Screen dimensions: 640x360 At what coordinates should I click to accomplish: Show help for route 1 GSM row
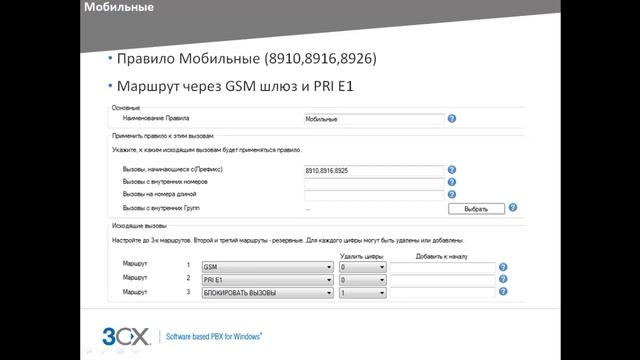click(503, 267)
